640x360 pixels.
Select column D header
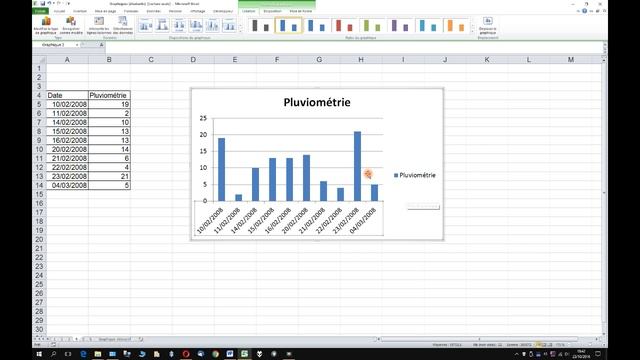[x=193, y=60]
